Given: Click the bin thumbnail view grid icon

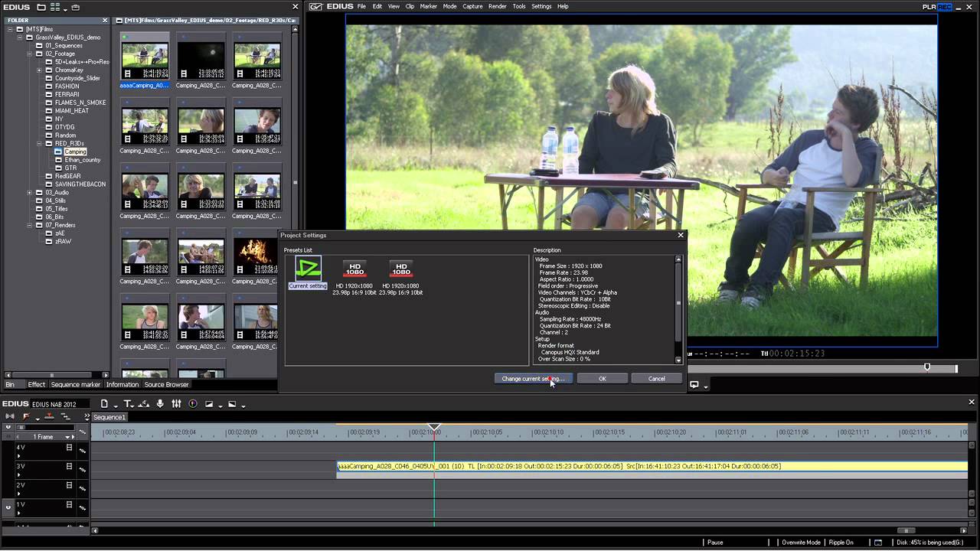Looking at the screenshot, I should [54, 7].
